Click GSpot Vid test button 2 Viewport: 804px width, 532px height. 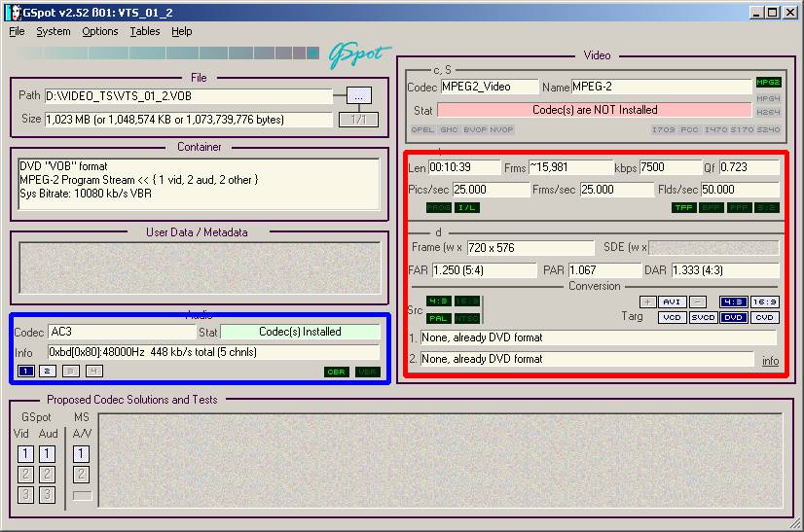[25, 474]
